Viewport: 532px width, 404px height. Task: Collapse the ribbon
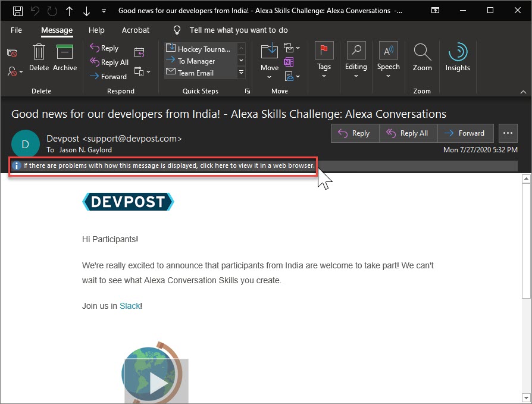click(x=523, y=92)
